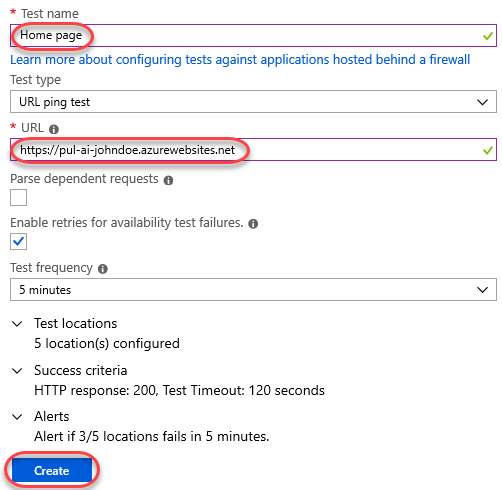This screenshot has height=490, width=502.
Task: Click the green checkmark in URL field
Action: 488,150
